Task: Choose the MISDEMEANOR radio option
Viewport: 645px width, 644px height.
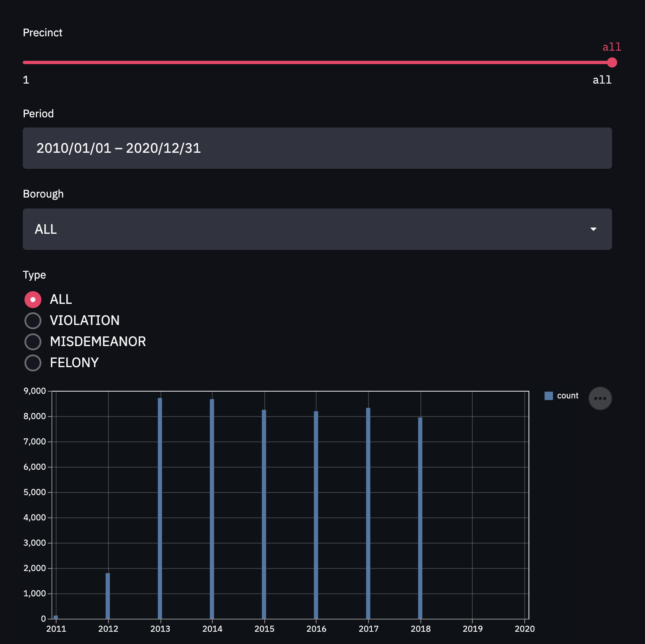Action: click(33, 342)
